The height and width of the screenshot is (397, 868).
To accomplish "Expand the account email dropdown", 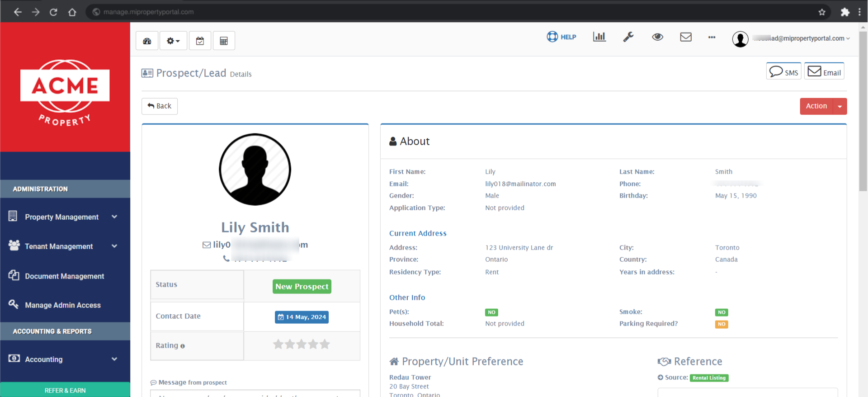I will pos(802,38).
